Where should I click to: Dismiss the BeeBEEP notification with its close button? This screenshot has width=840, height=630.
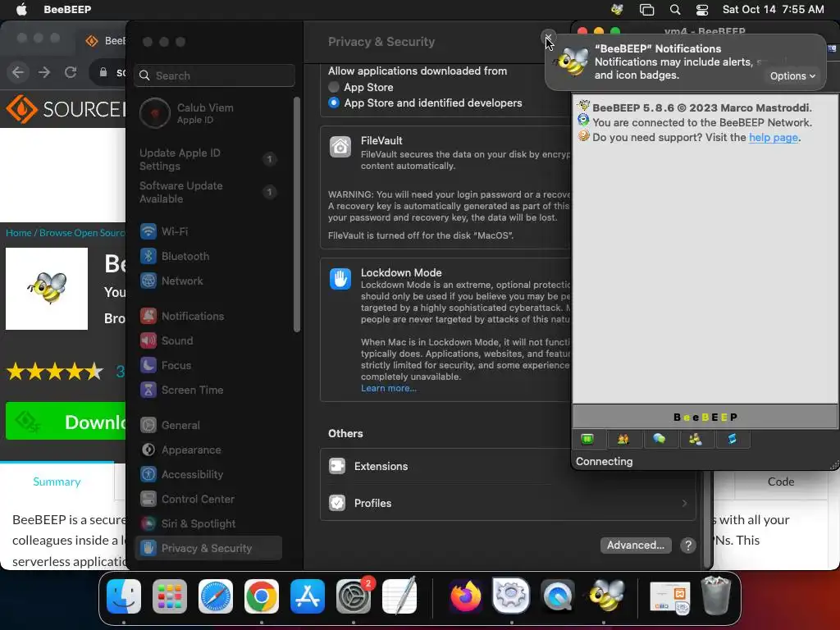coord(548,37)
